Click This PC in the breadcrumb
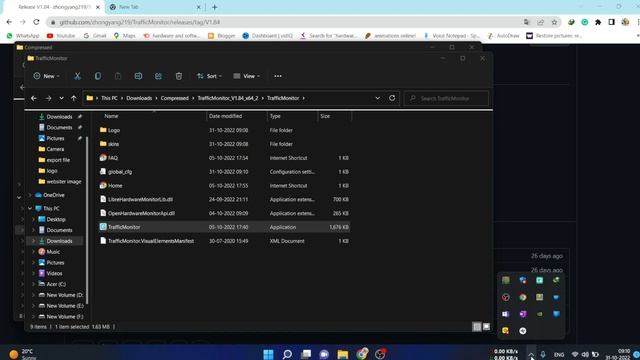The height and width of the screenshot is (360, 640). pyautogui.click(x=109, y=98)
